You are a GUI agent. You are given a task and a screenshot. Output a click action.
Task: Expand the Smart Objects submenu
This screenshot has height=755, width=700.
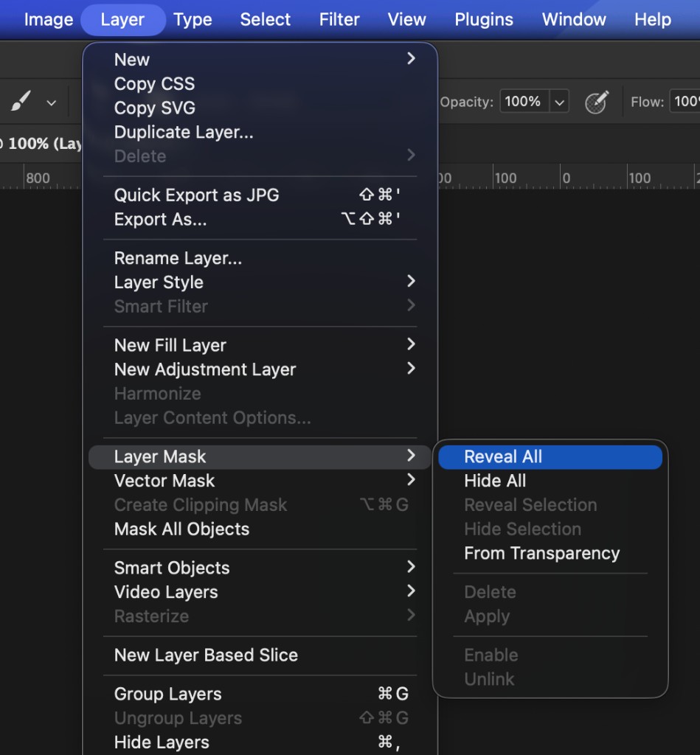click(x=260, y=568)
